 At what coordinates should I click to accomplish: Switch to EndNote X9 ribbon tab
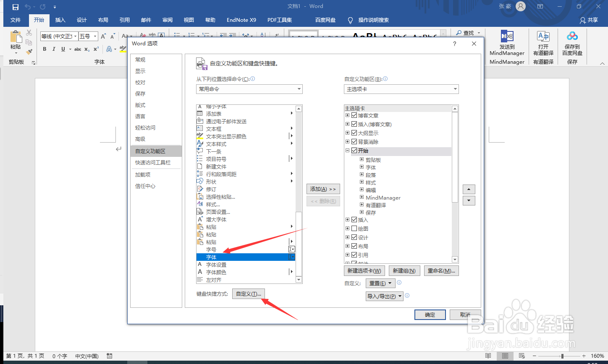pyautogui.click(x=241, y=20)
